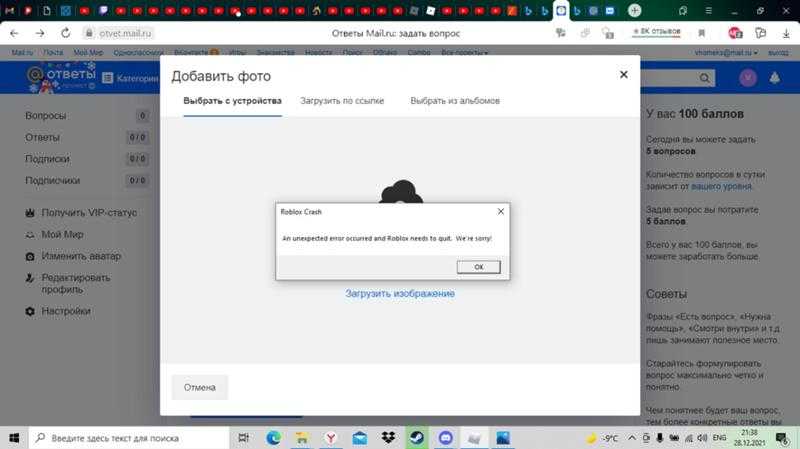Open Mail app from taskbar
The height and width of the screenshot is (449, 800).
[360, 438]
